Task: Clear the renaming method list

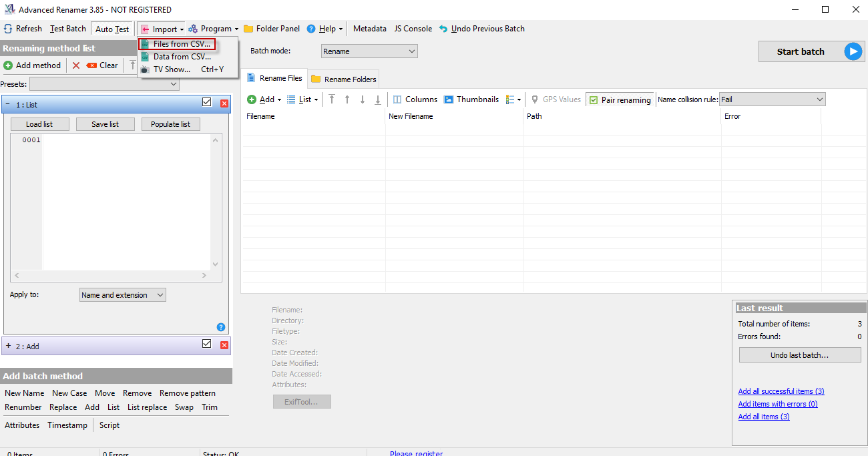Action: (102, 65)
